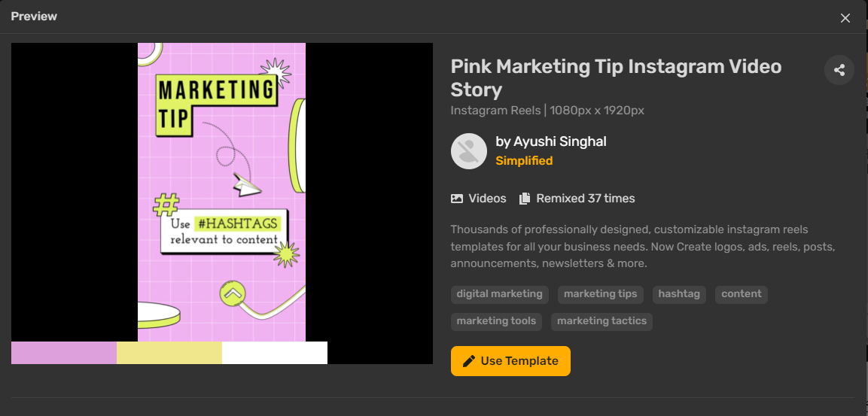The width and height of the screenshot is (868, 416).
Task: Click the yellow hashtag symbol in preview
Action: (166, 205)
